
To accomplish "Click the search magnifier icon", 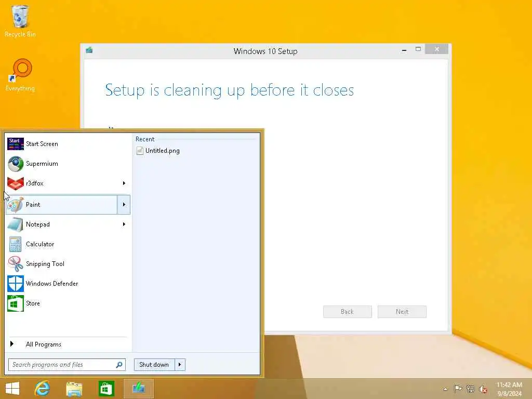I will [119, 365].
